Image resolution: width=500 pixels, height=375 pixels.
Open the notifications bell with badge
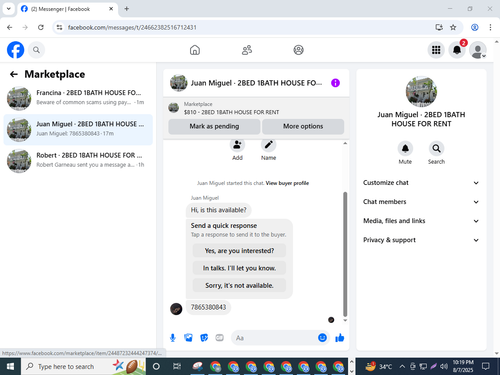pyautogui.click(x=457, y=50)
